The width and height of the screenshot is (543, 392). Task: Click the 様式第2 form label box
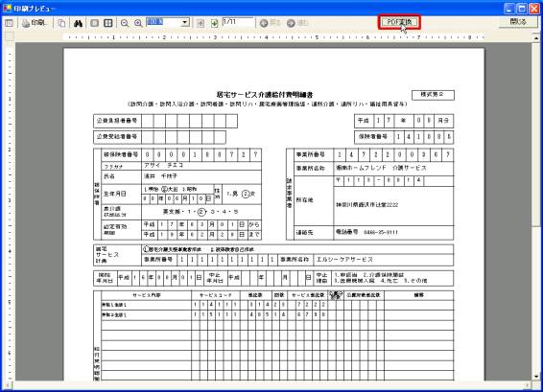tap(433, 95)
